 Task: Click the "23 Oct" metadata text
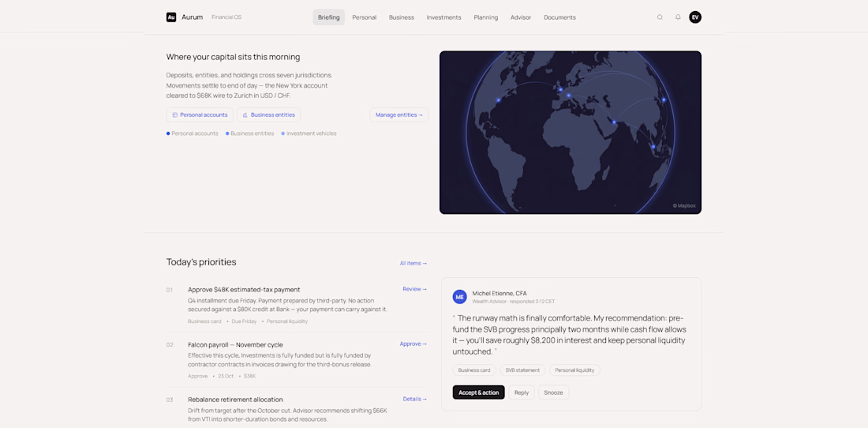pyautogui.click(x=226, y=376)
